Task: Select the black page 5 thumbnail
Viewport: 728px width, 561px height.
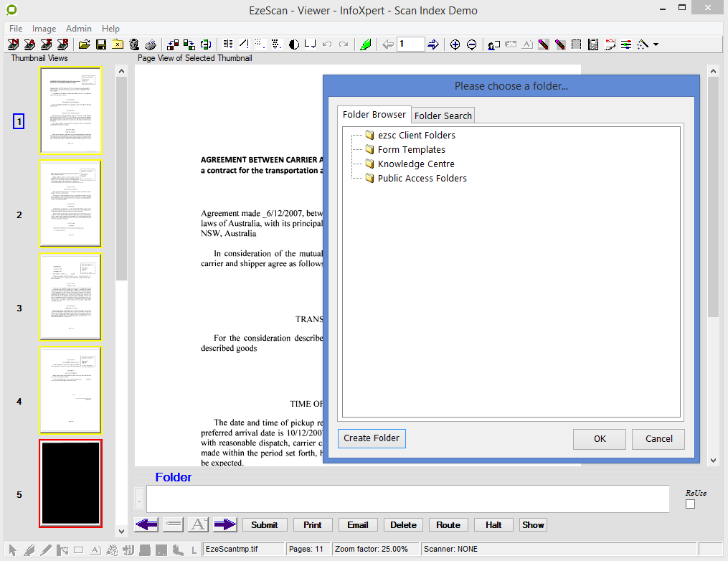Action: pyautogui.click(x=70, y=484)
